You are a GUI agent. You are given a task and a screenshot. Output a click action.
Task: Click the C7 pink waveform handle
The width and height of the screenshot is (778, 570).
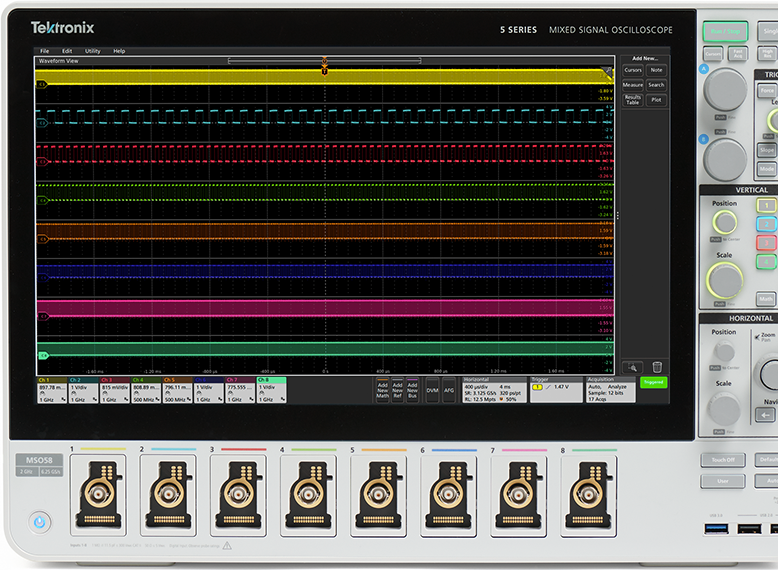click(43, 316)
